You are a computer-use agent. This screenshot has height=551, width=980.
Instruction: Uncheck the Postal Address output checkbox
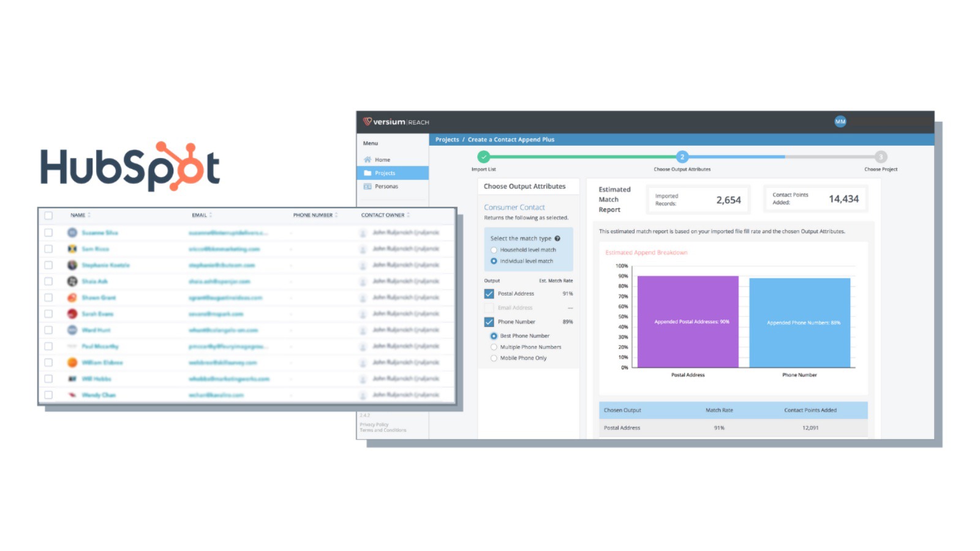(x=489, y=294)
